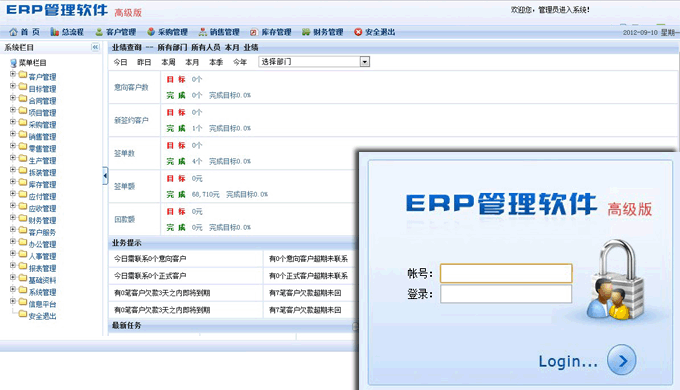The height and width of the screenshot is (390, 680).
Task: Expand the 目标管理 tree node
Action: coord(13,86)
